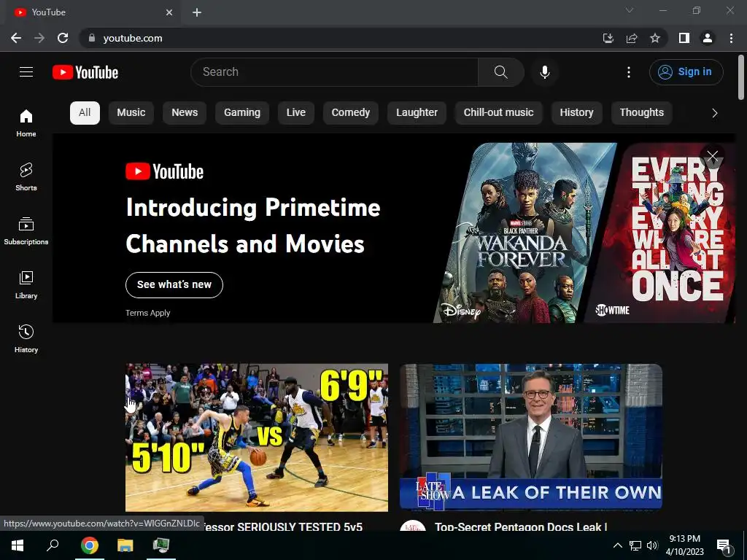Toggle the browser side panel
Screen dimensions: 747x560
pos(684,38)
